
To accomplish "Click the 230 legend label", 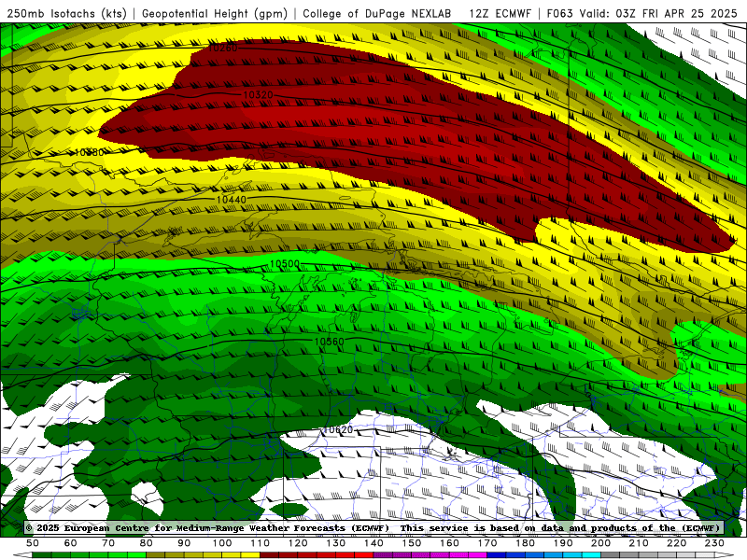I will 714,543.
